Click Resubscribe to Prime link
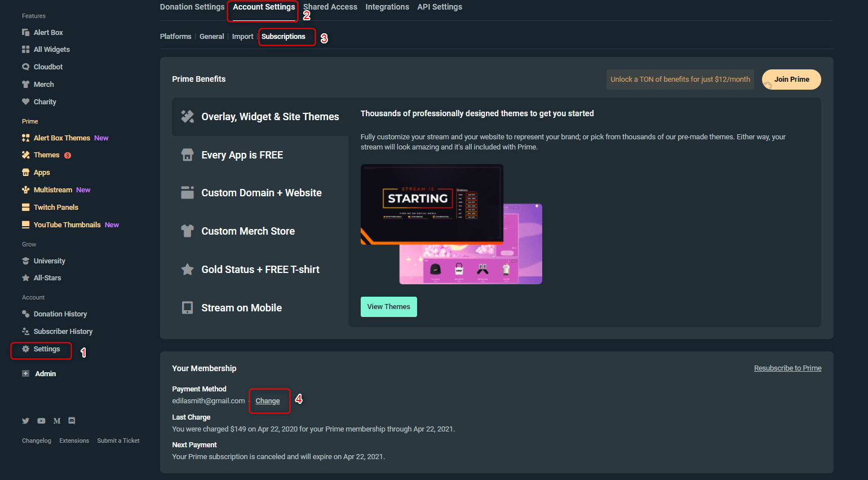868x480 pixels. click(x=788, y=368)
